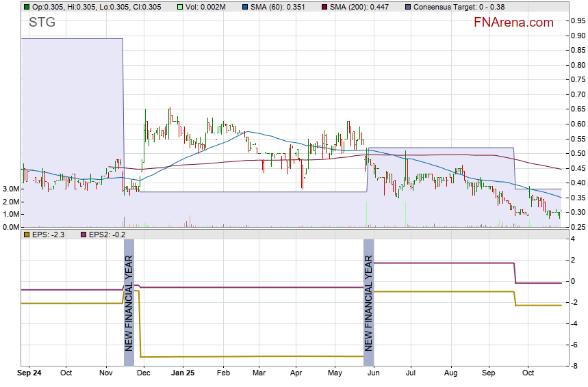This screenshot has width=588, height=387.
Task: Click the 0.95 price axis label
Action: [x=576, y=21]
